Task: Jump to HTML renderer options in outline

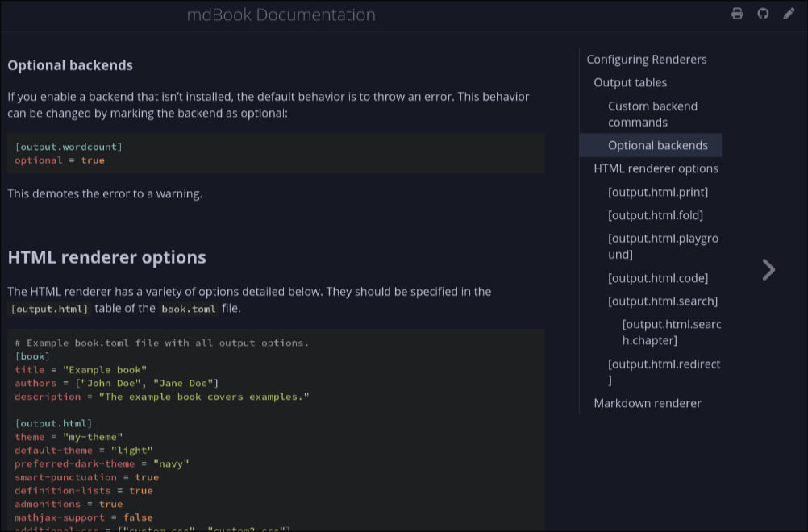Action: tap(656, 168)
